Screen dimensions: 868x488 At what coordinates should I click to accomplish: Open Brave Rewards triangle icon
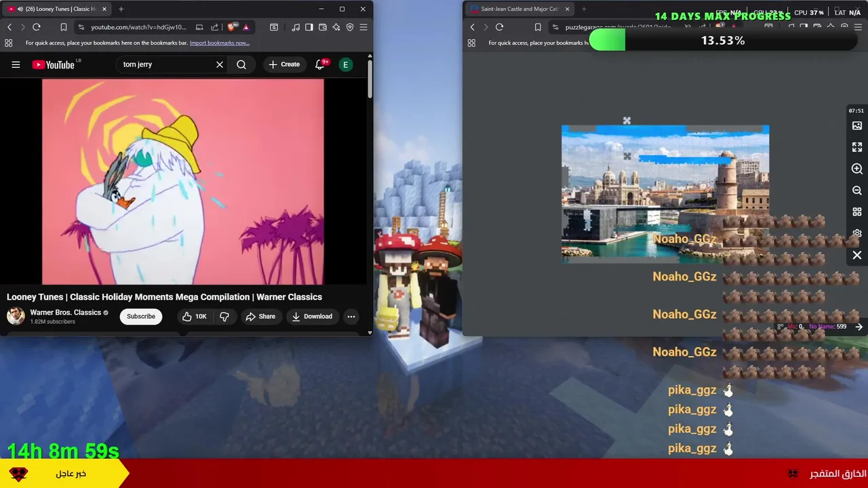pyautogui.click(x=246, y=27)
